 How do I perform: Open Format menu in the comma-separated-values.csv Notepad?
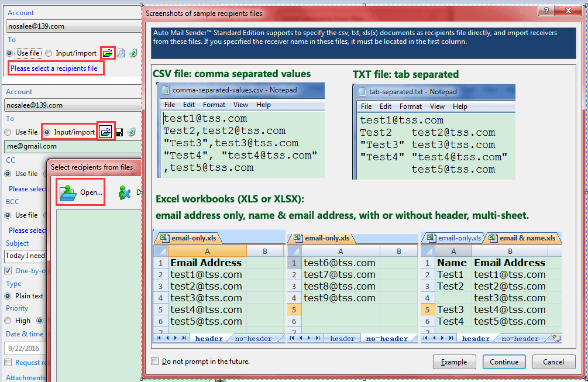(x=214, y=105)
